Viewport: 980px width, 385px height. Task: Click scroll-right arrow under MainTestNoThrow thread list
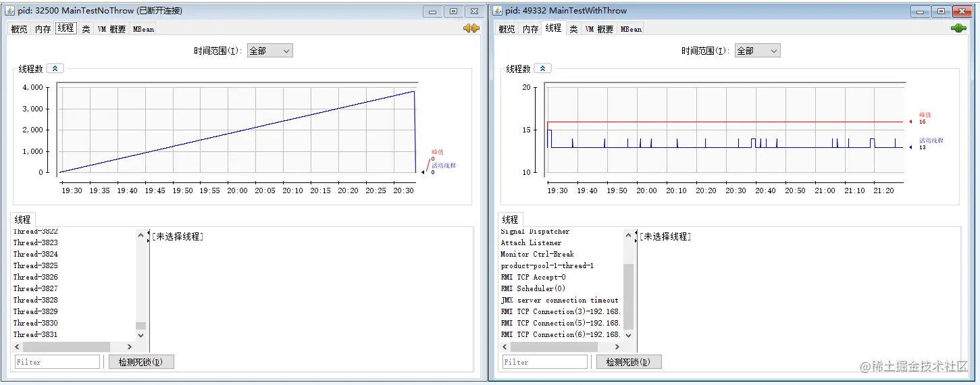click(x=130, y=346)
